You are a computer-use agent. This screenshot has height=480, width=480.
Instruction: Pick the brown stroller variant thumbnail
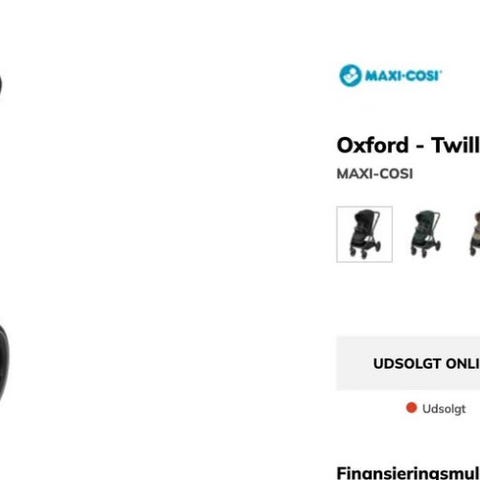point(474,234)
